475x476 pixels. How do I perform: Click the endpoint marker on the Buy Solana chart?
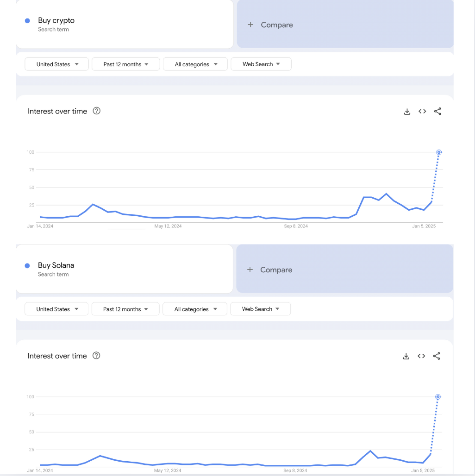437,397
